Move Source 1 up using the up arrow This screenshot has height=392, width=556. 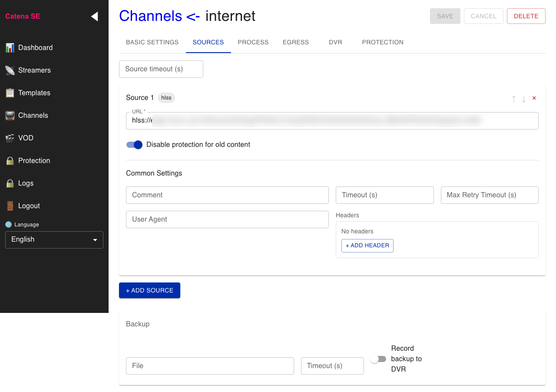point(513,98)
